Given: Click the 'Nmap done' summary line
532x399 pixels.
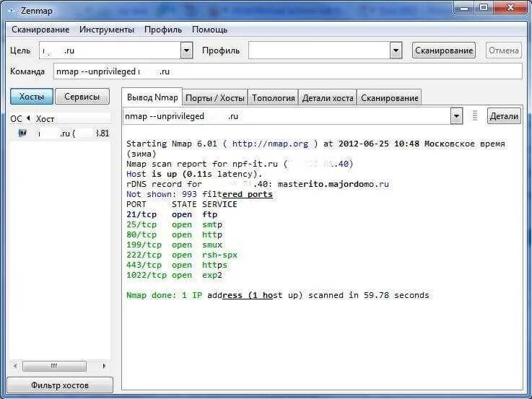Looking at the screenshot, I should pyautogui.click(x=278, y=296).
